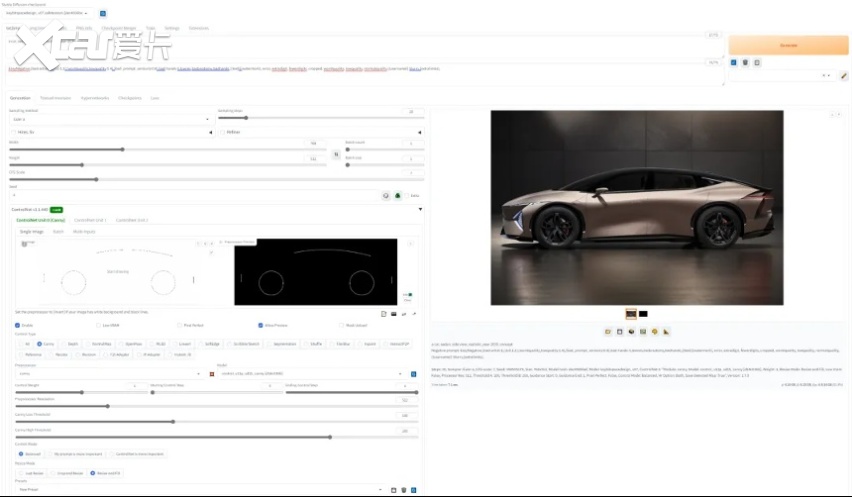852x497 pixels.
Task: Toggle the Allow Preview checkbox
Action: [260, 325]
